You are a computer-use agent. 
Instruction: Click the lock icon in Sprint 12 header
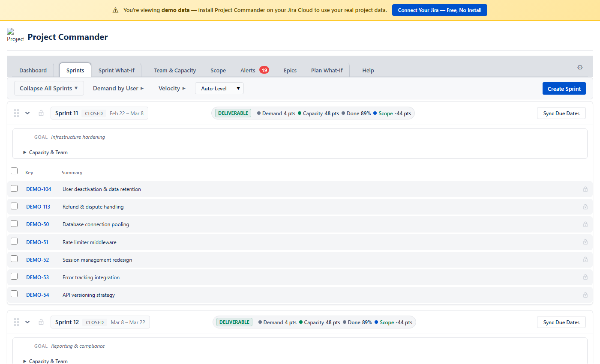click(41, 322)
